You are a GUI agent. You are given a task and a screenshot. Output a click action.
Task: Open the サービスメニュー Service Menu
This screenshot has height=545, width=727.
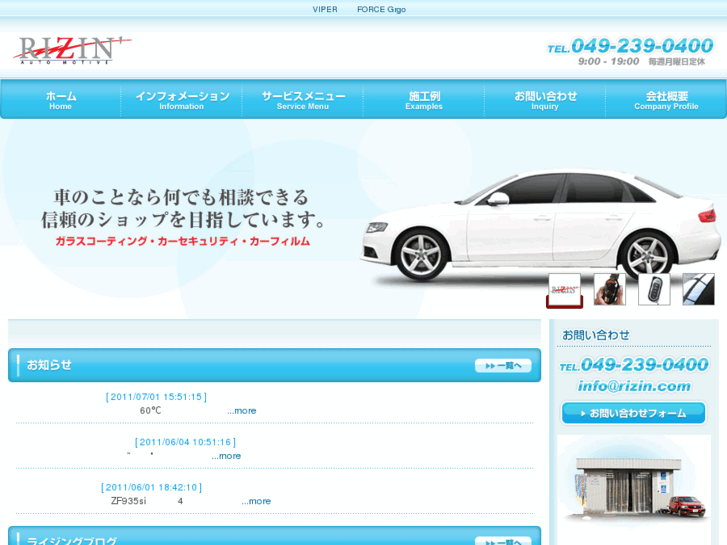pyautogui.click(x=303, y=100)
